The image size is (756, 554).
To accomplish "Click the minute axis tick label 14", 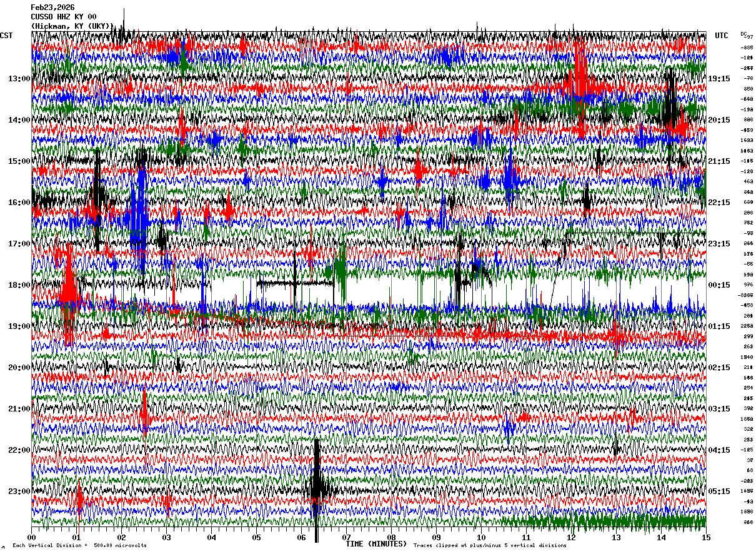I will tap(661, 538).
